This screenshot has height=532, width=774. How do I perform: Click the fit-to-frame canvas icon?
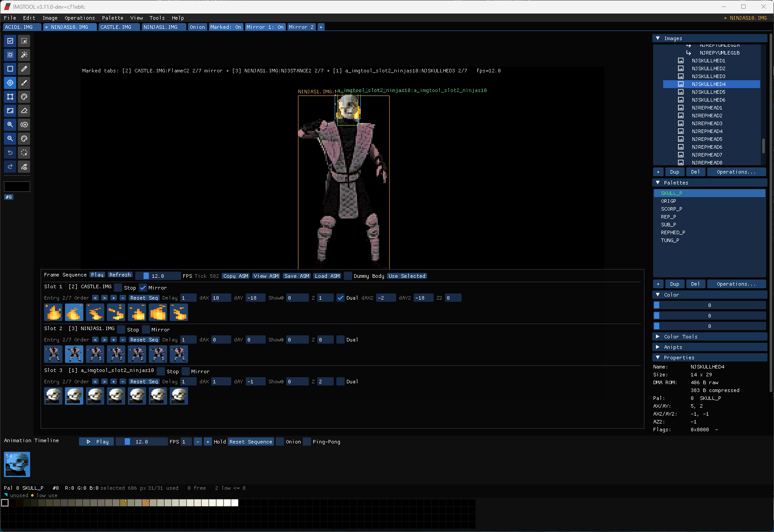coord(10,111)
